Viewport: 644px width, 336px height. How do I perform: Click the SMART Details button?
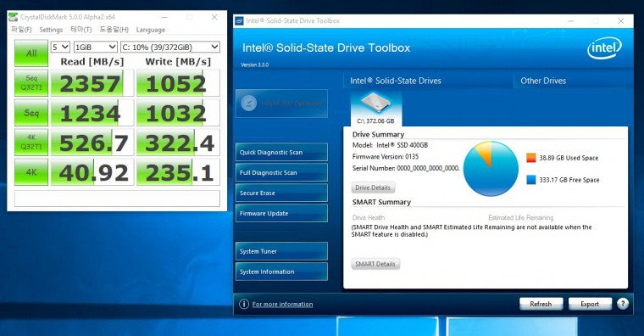click(x=375, y=264)
